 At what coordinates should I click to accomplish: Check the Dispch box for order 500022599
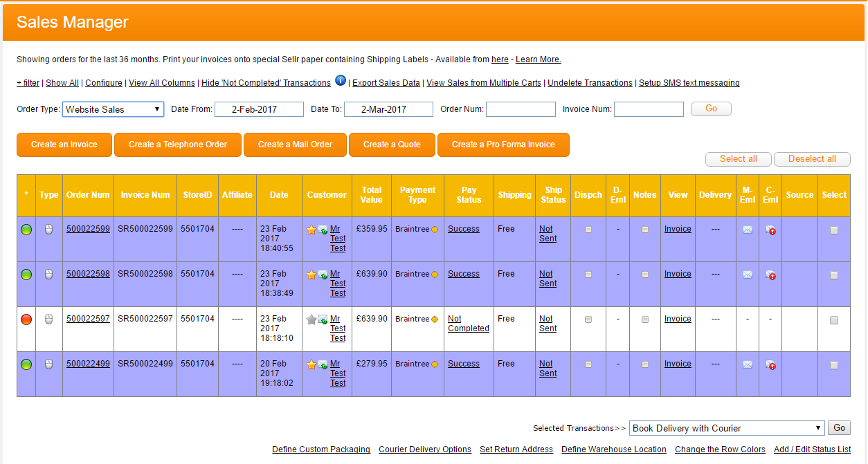point(588,230)
